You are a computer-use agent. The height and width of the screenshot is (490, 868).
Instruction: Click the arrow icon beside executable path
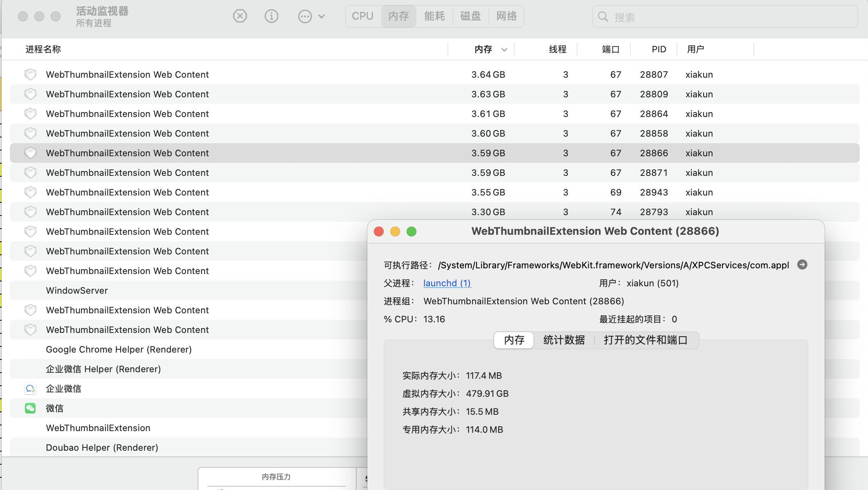(x=802, y=265)
